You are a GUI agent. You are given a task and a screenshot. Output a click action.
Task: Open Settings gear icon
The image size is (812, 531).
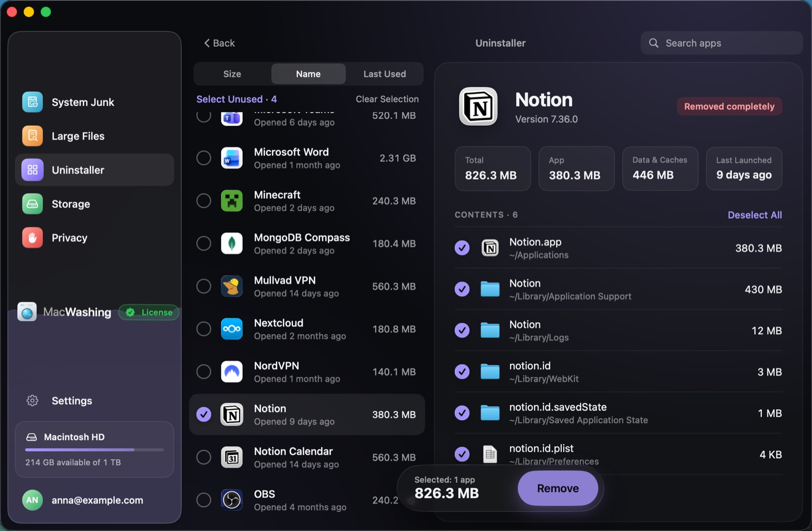point(32,401)
